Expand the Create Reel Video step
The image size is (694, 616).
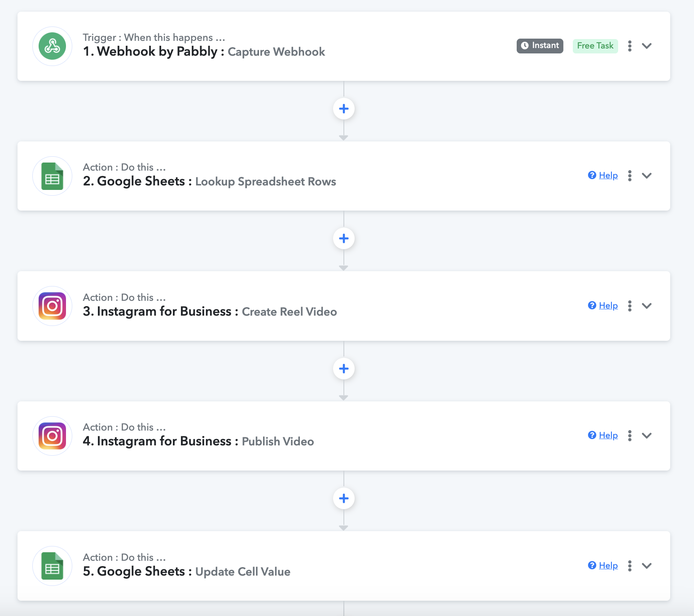tap(647, 306)
